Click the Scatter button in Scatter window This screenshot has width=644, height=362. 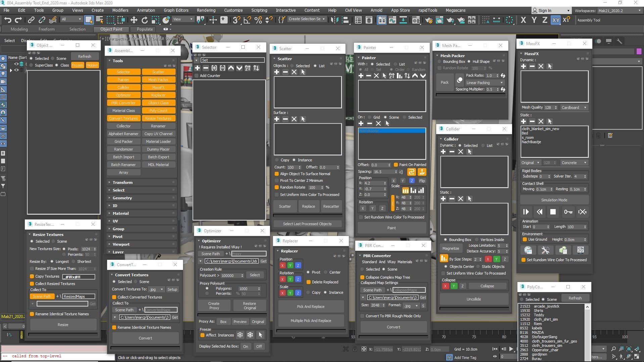285,206
